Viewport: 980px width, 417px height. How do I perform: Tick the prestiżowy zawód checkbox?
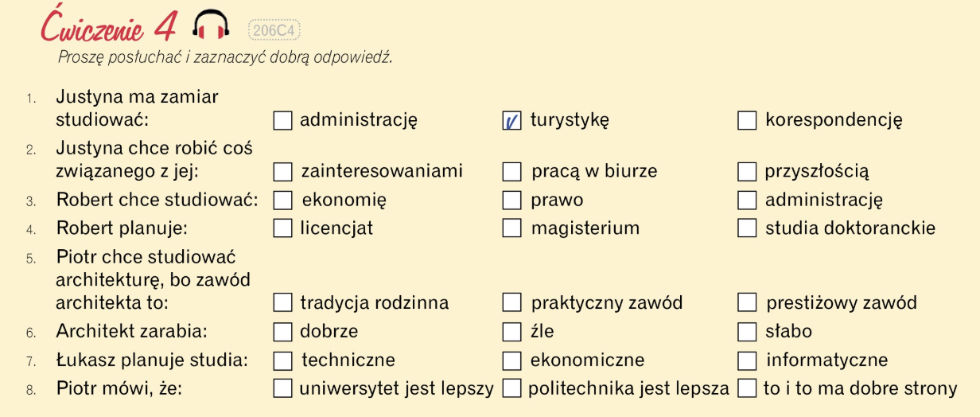coord(747,302)
